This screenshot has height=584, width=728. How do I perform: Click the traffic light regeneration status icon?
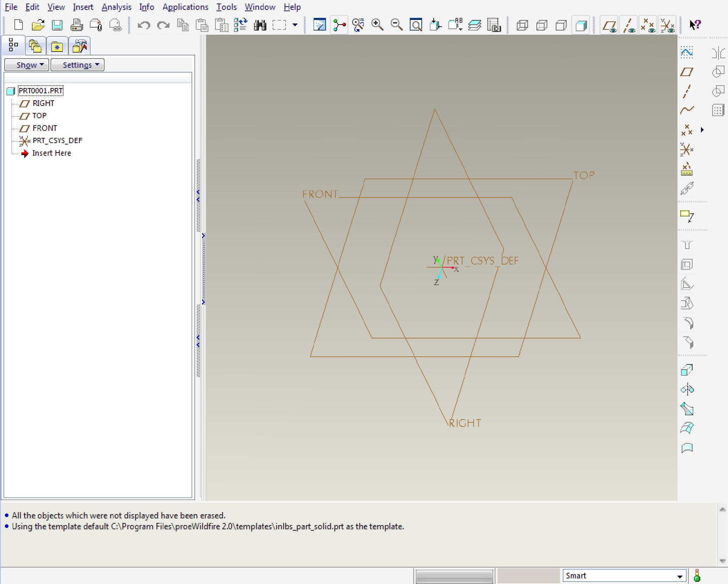[x=697, y=576]
